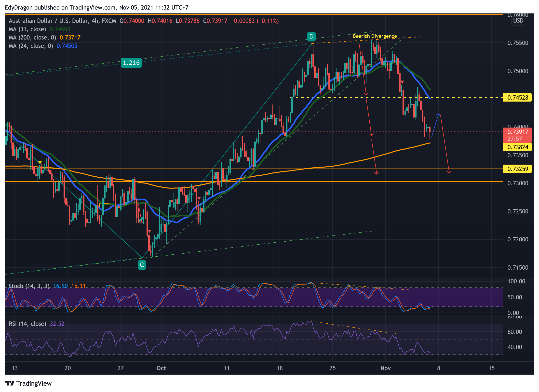Select the 0.73824 yellow price label
Viewport: 539px width, 392px height.
(517, 147)
